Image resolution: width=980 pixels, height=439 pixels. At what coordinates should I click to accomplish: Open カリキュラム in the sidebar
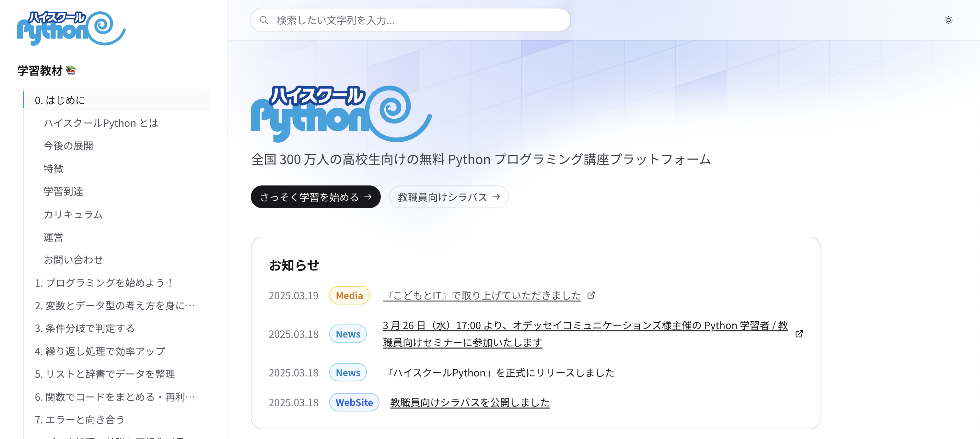pyautogui.click(x=73, y=214)
